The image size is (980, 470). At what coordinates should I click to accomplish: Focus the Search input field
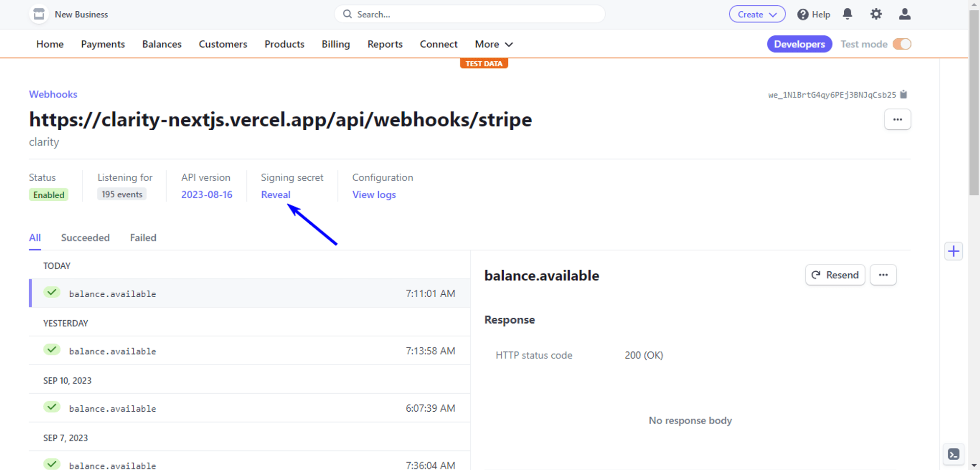coord(470,14)
